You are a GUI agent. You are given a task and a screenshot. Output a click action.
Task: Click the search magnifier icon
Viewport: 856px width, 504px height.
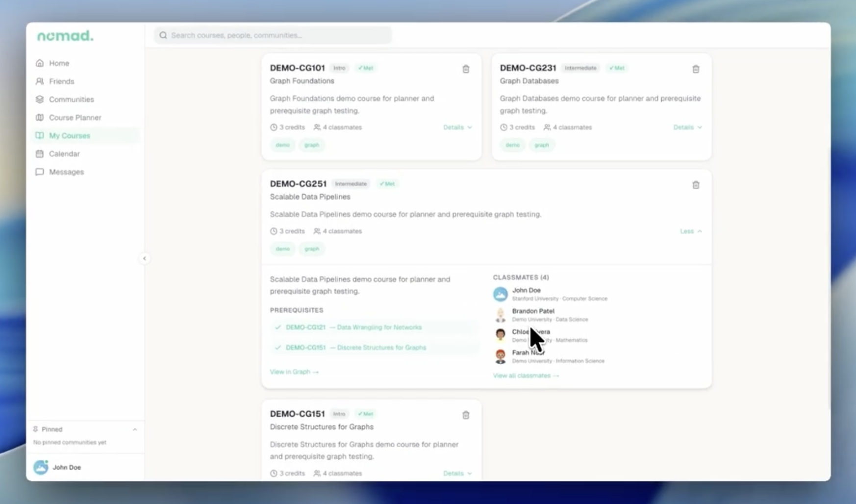tap(163, 35)
